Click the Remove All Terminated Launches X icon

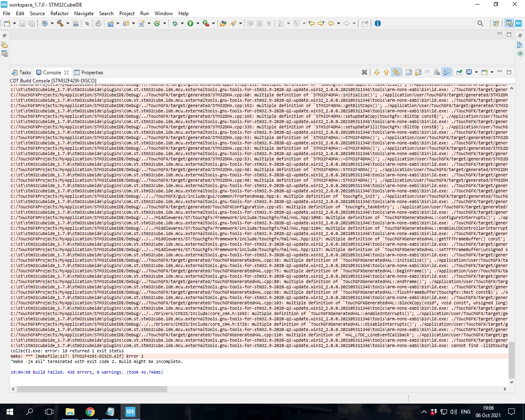364,72
